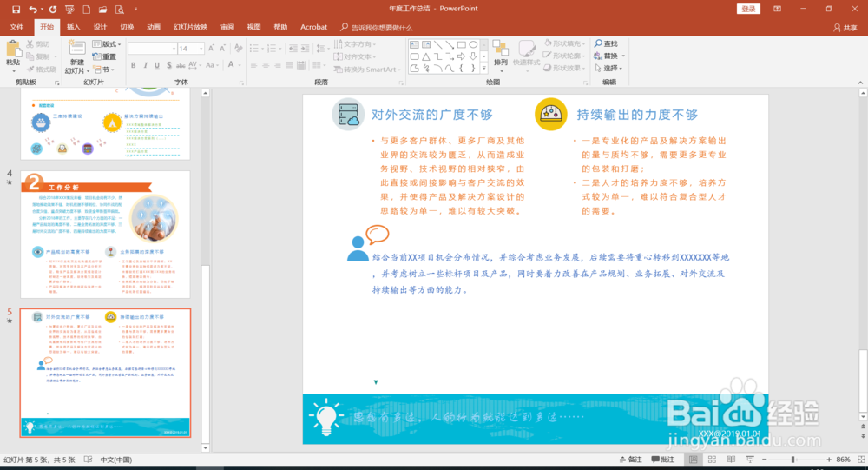This screenshot has width=868, height=470.
Task: Click the 共享 share button
Action: pos(845,28)
